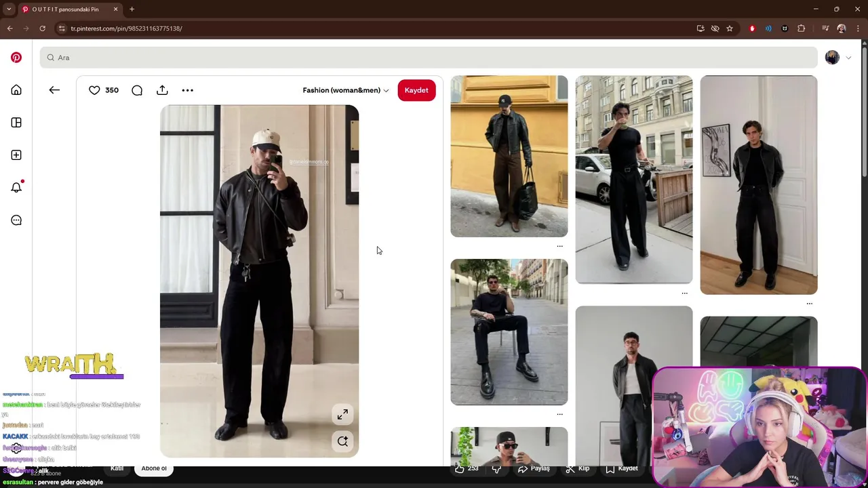868x488 pixels.
Task: Expand account chevron beside Pinterest avatar
Action: pos(848,58)
